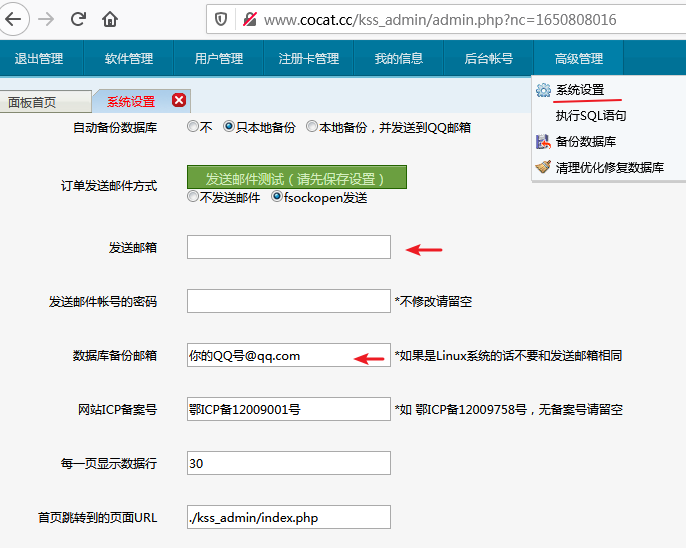The image size is (686, 548).
Task: Open the 用户管理 menu
Action: (x=219, y=58)
